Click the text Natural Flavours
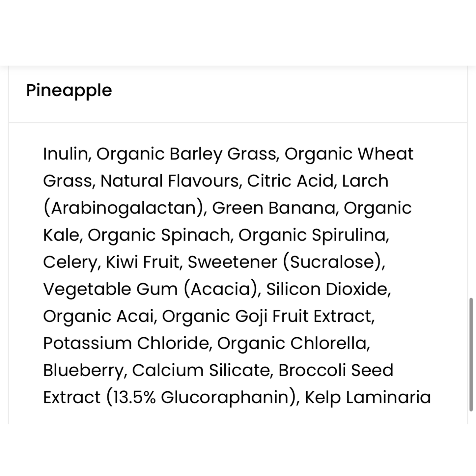Screen dimensions: 476x476 pyautogui.click(x=169, y=181)
